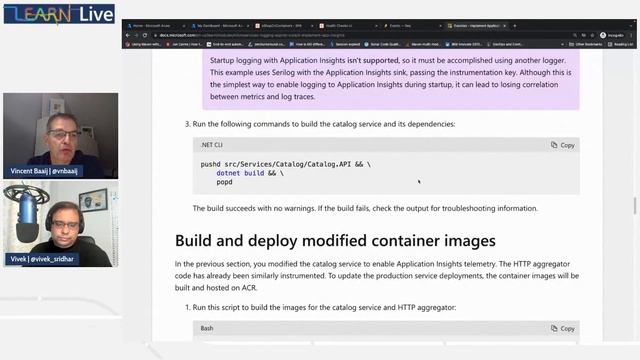Click Vivek video thumbnail
Image resolution: width=640 pixels, height=360 pixels.
60,224
